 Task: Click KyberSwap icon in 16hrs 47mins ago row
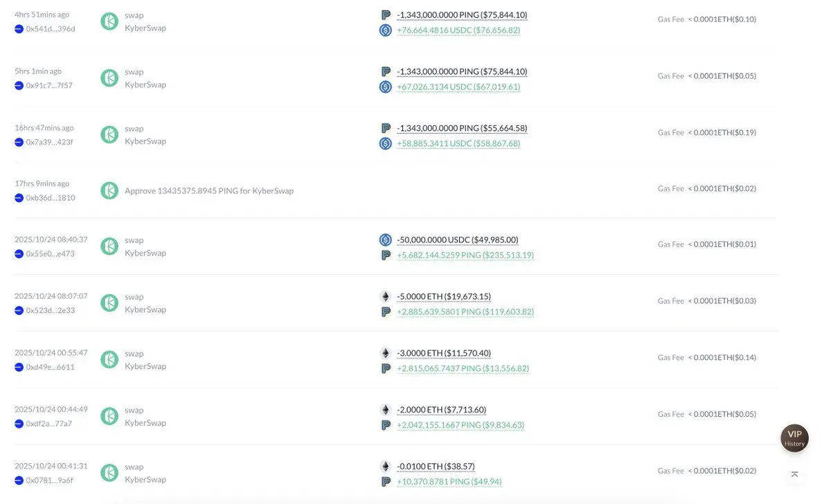pyautogui.click(x=109, y=134)
